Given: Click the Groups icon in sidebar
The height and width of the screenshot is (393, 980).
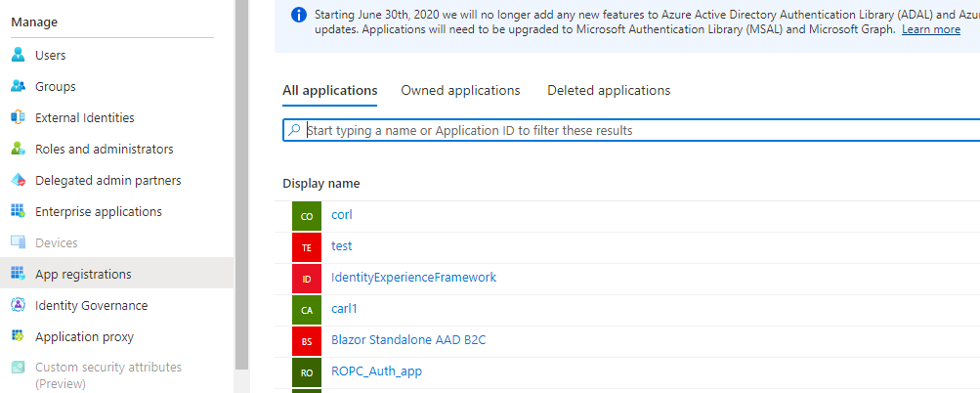Looking at the screenshot, I should click(x=19, y=86).
